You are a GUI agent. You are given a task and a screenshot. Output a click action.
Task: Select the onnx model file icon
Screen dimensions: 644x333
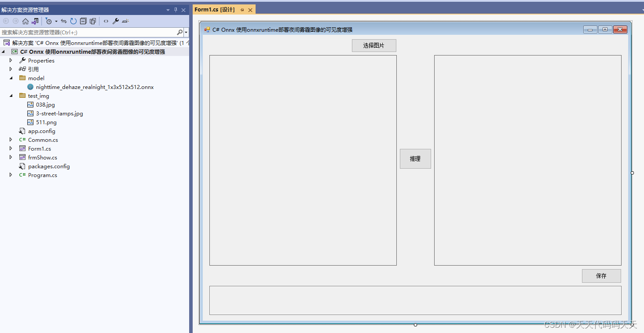(x=30, y=87)
